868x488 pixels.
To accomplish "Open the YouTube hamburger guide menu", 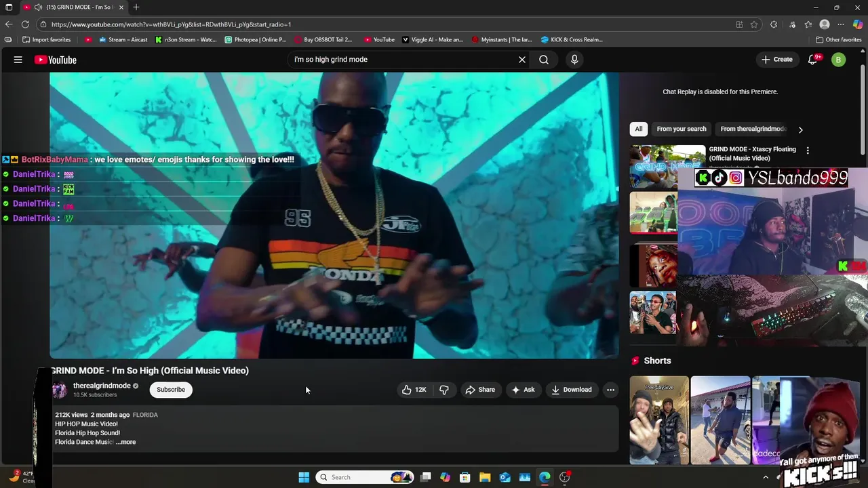I will 18,60.
